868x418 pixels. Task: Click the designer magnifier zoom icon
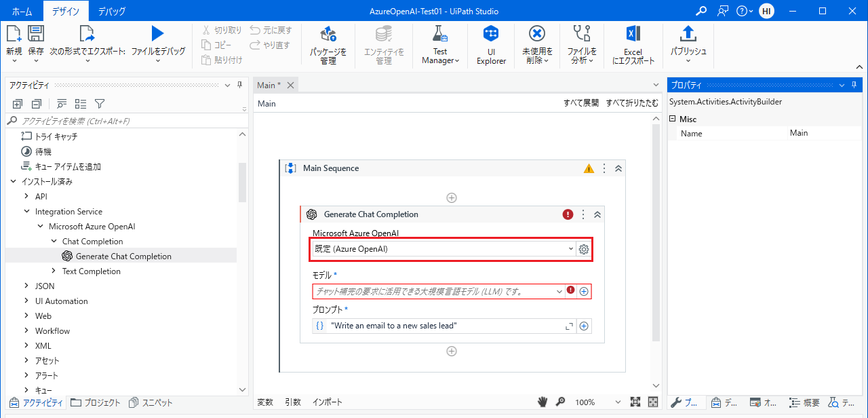click(x=560, y=402)
